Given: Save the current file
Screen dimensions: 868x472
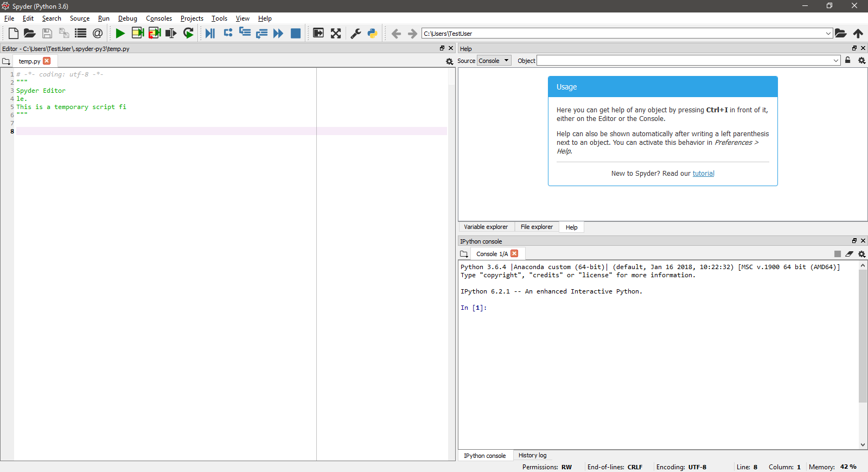Looking at the screenshot, I should point(47,33).
